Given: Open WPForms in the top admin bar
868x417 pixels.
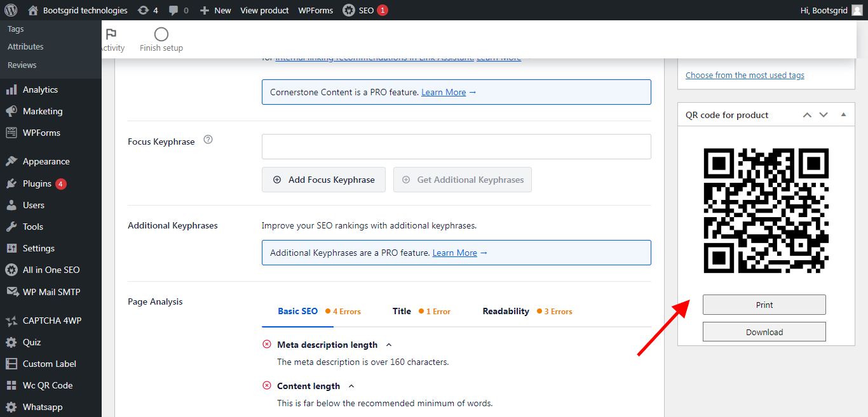Looking at the screenshot, I should [316, 10].
